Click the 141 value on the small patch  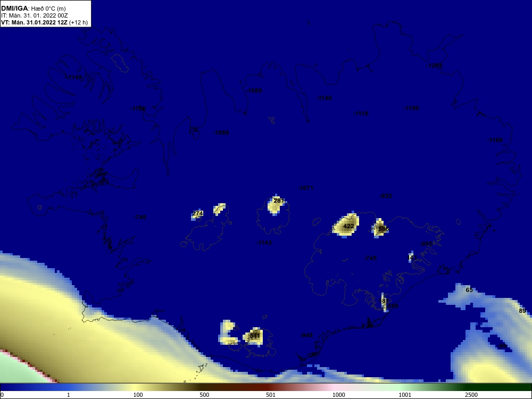tap(412, 257)
